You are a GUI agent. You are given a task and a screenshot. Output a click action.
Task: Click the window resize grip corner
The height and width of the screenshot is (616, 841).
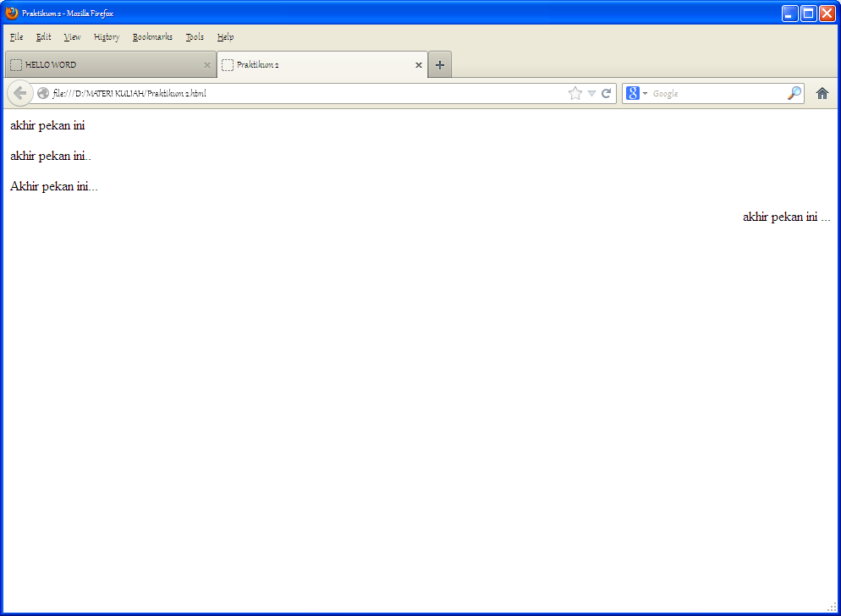click(x=832, y=607)
